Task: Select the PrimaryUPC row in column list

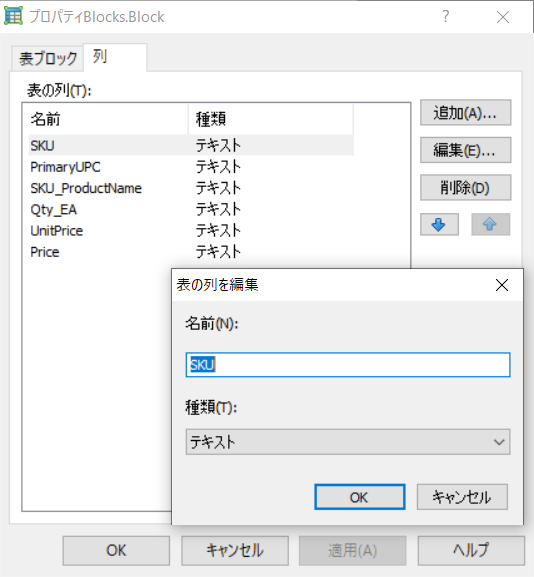Action: pyautogui.click(x=191, y=167)
